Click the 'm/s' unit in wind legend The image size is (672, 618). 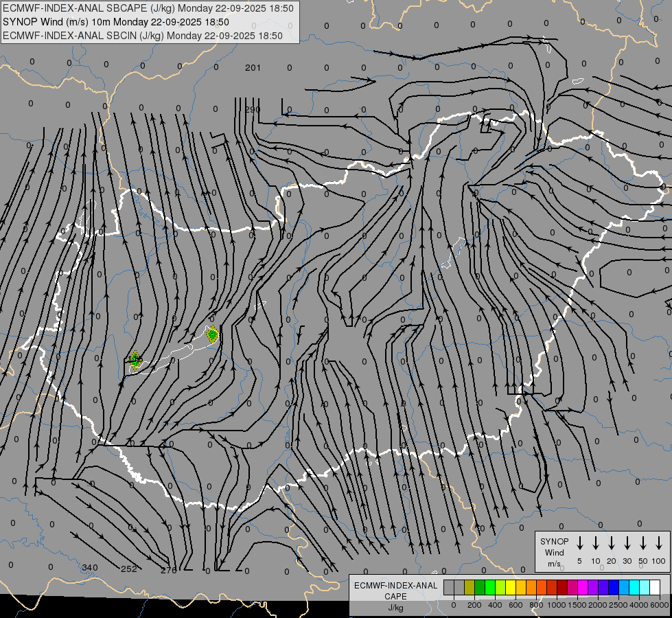(554, 564)
